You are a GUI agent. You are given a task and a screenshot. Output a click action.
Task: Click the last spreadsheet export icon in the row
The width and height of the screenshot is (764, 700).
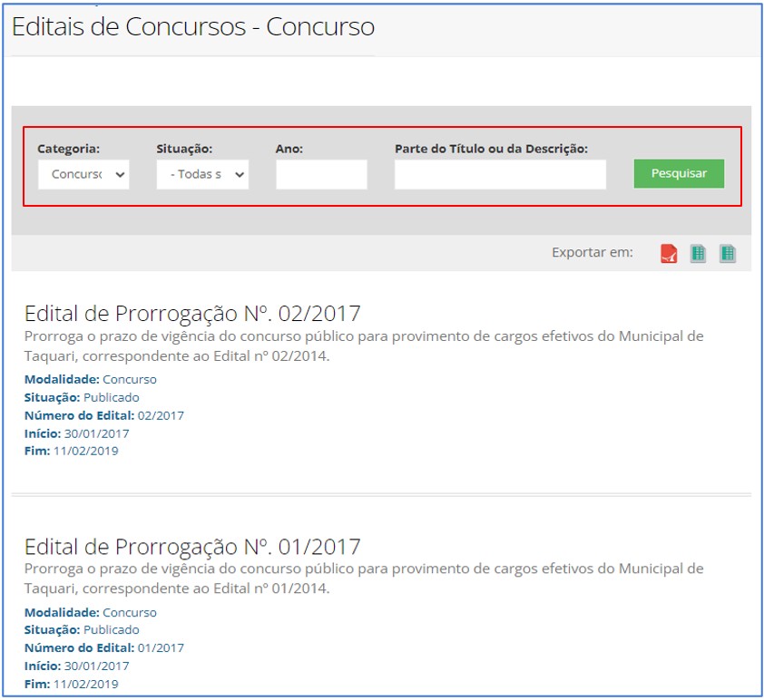(728, 253)
